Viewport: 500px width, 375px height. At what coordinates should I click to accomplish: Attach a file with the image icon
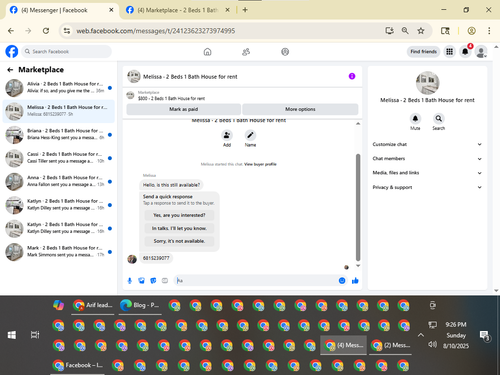(141, 281)
